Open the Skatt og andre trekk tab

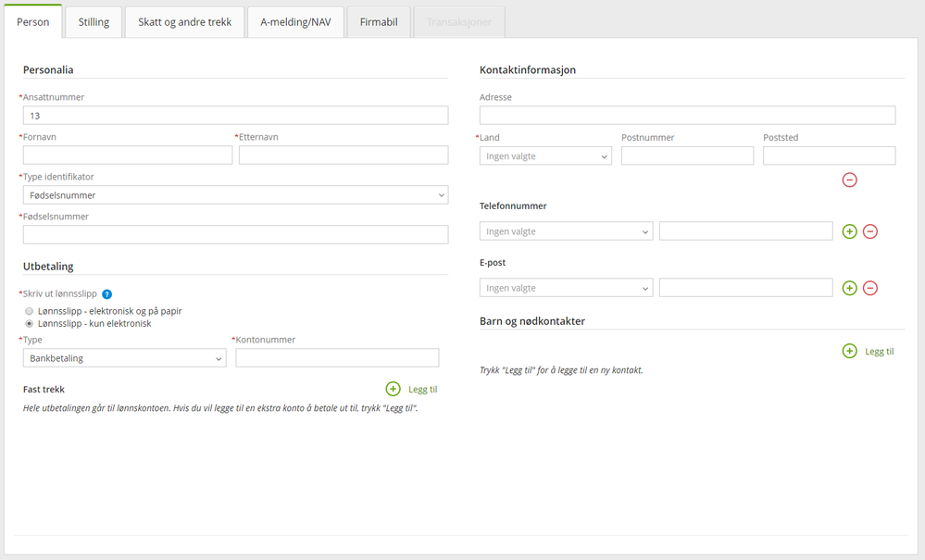tap(184, 22)
